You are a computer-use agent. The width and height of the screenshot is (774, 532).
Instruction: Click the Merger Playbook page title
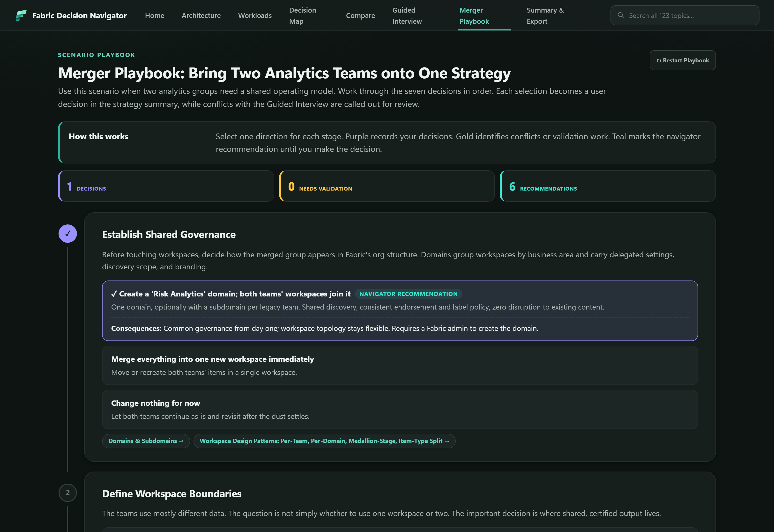tap(284, 73)
